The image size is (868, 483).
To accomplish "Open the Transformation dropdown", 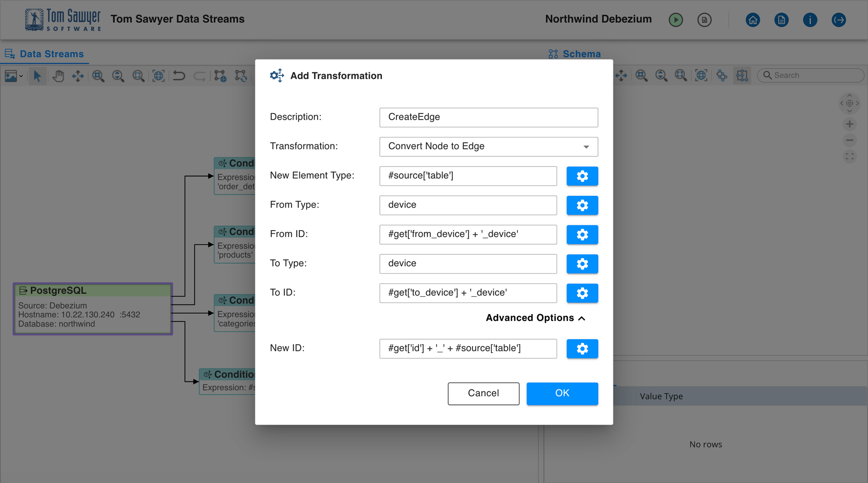I will [488, 147].
